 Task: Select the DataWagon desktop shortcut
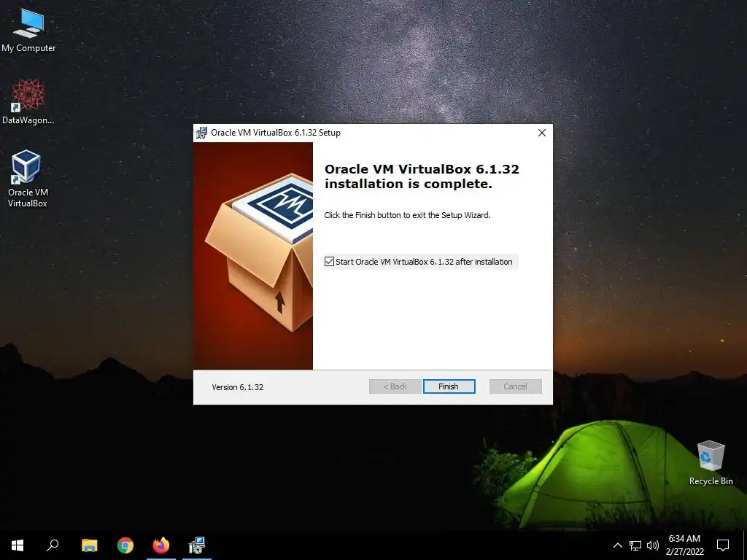click(28, 102)
